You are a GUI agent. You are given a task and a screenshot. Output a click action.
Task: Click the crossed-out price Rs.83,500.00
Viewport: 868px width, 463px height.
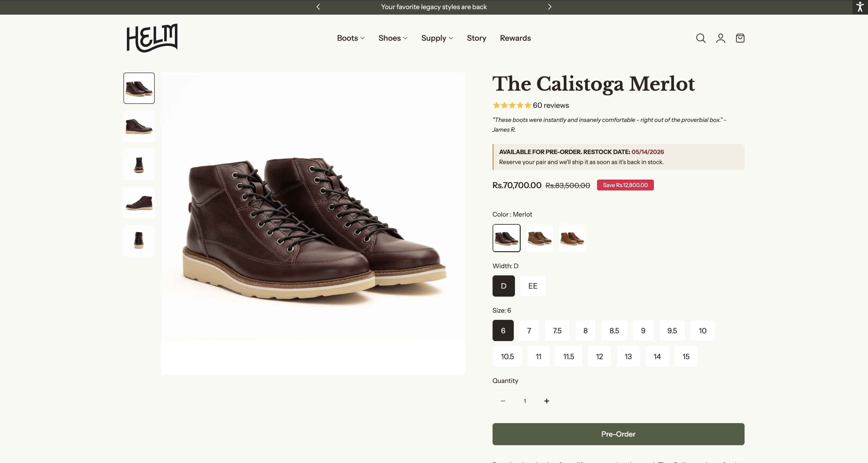pos(567,186)
